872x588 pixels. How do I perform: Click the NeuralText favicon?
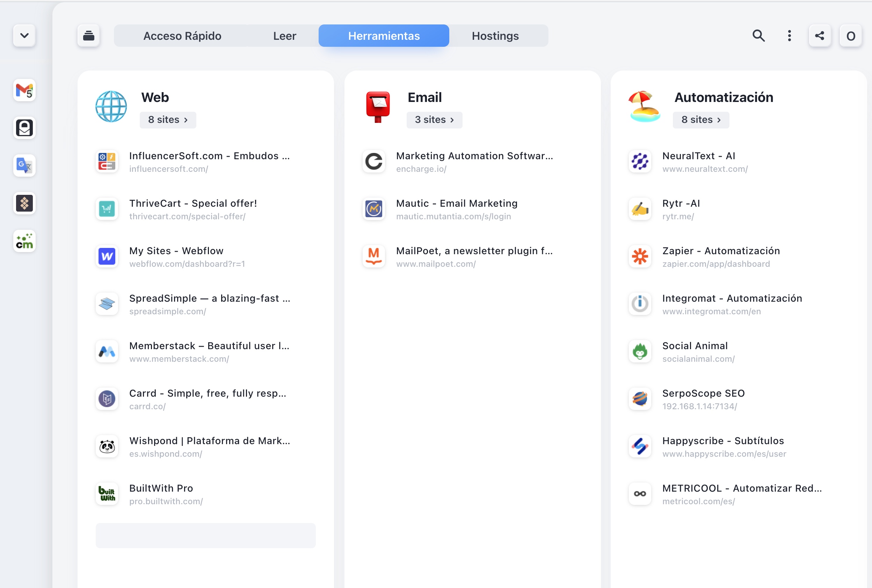640,162
